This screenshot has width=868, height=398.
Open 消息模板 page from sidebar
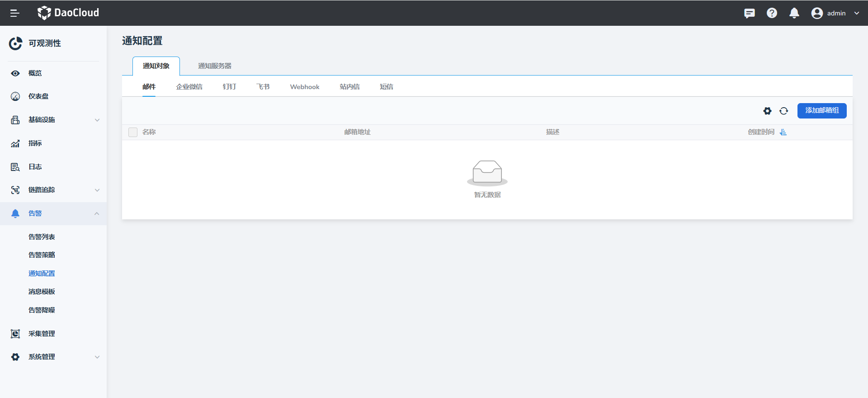click(42, 292)
